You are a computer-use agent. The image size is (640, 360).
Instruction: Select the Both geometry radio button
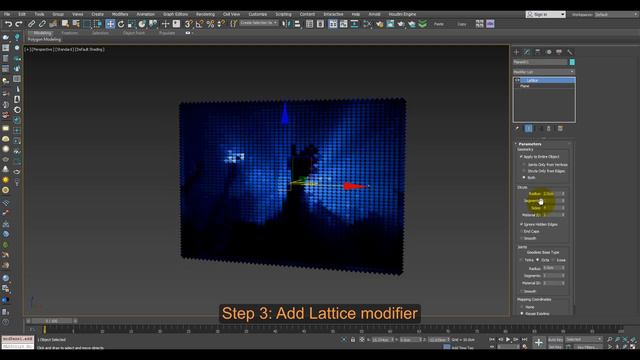coord(524,178)
